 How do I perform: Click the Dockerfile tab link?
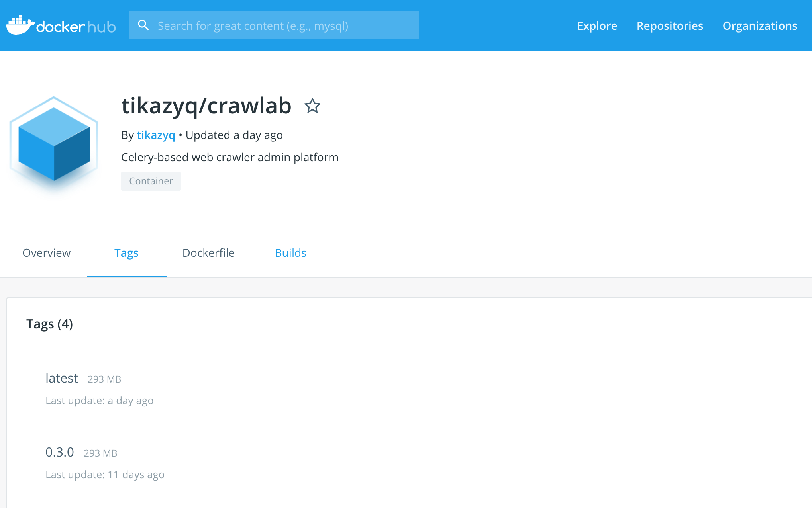208,252
